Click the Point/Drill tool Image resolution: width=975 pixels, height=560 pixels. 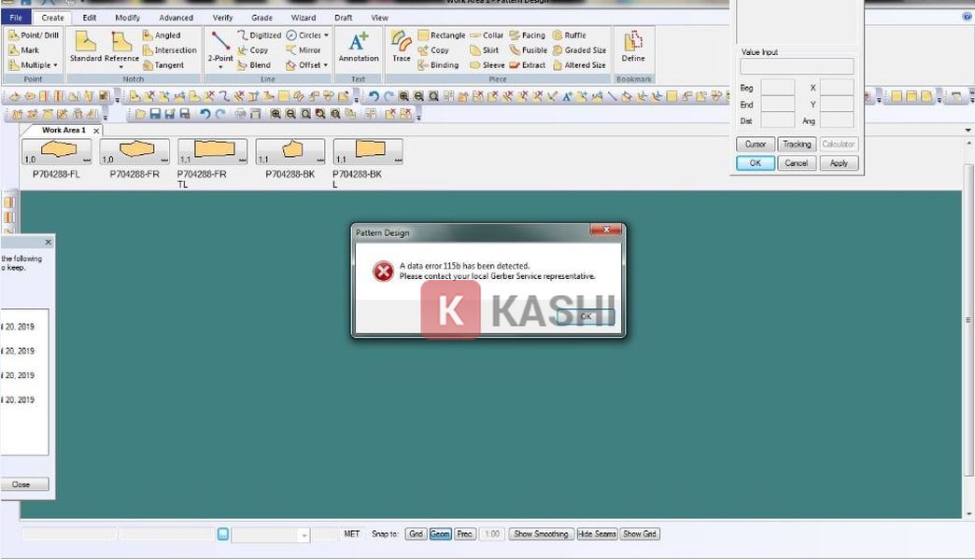(x=34, y=35)
